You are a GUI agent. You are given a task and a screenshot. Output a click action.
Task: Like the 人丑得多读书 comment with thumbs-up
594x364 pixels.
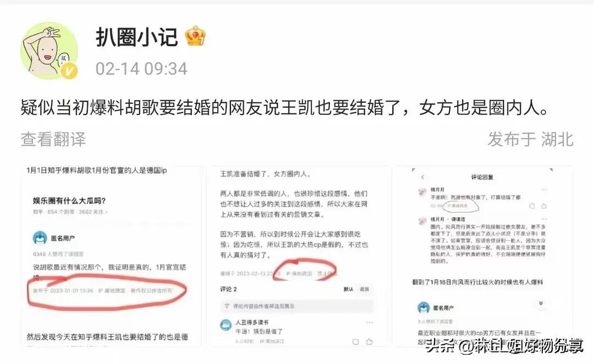tap(370, 341)
